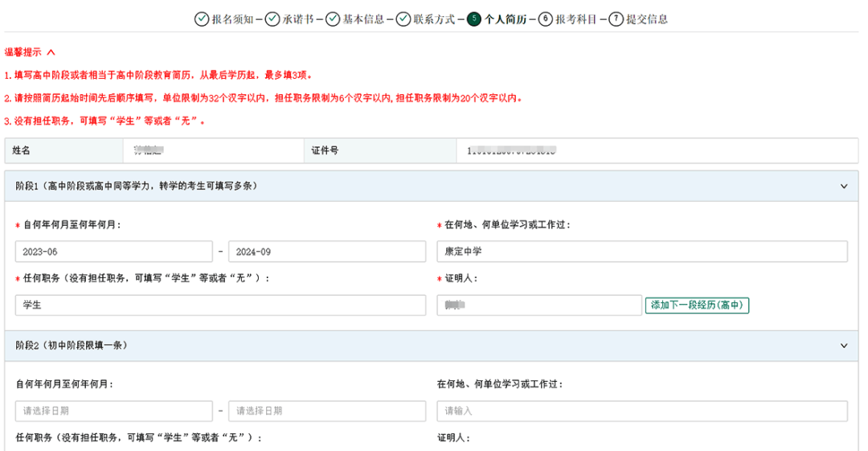Click the 阶段2 school 请输入 field
Image resolution: width=868 pixels, height=451 pixels.
point(641,411)
